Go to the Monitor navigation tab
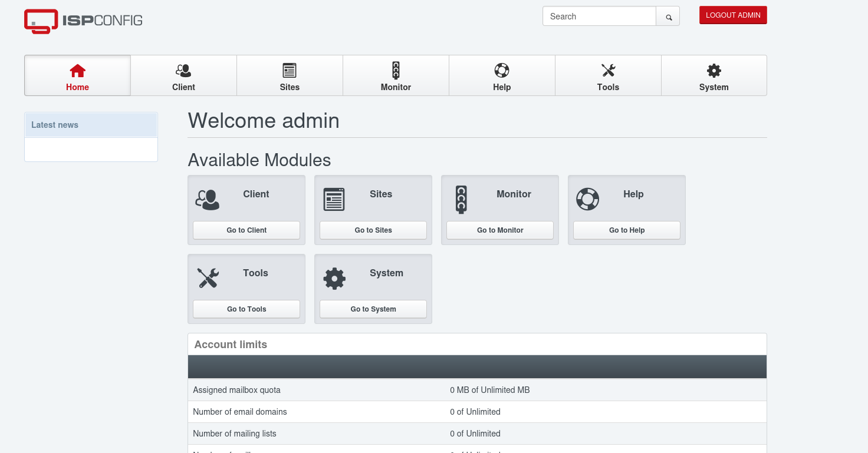This screenshot has width=868, height=453. [x=396, y=76]
